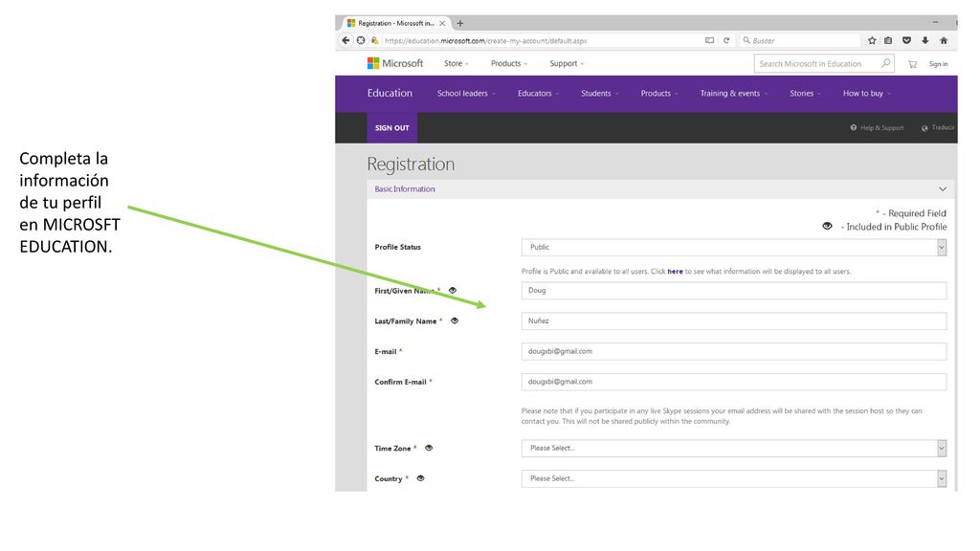The height and width of the screenshot is (551, 980).
Task: Open the How to buy menu
Action: [866, 93]
